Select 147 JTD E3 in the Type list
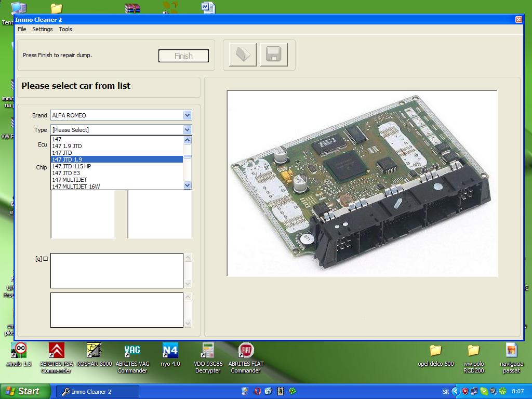 pos(117,173)
